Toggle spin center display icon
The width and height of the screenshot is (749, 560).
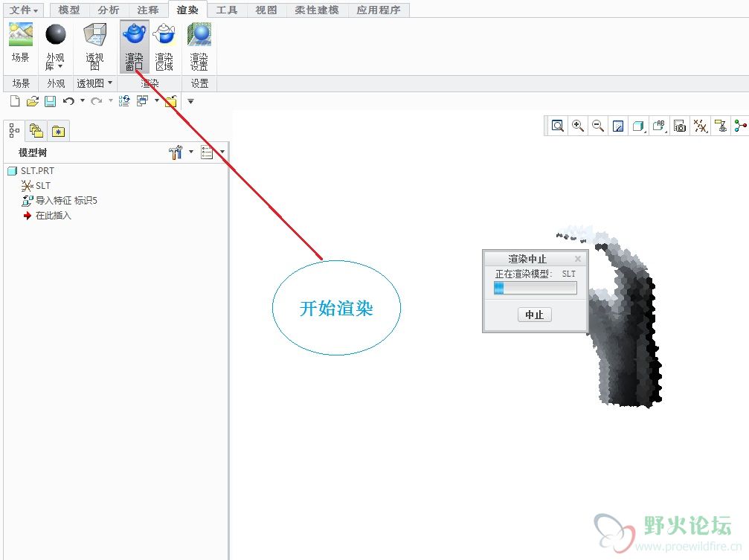coord(740,126)
